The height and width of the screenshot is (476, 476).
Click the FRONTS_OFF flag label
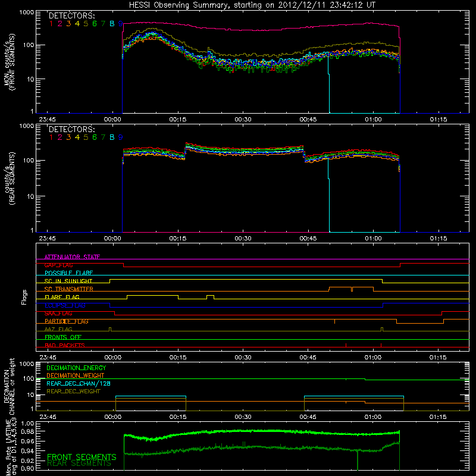(x=63, y=337)
